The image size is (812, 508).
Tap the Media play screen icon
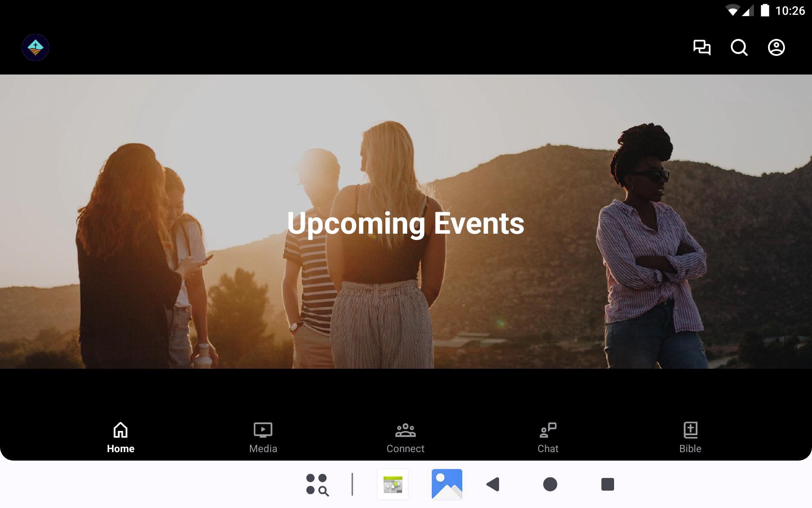click(x=263, y=430)
